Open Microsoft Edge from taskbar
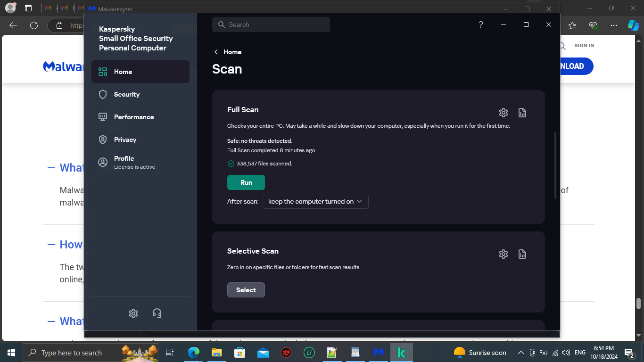Viewport: 644px width, 362px height. 193,353
